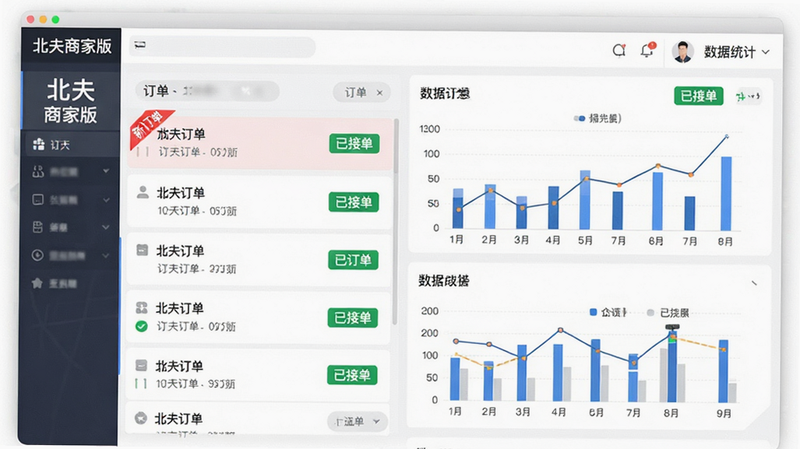800x449 pixels.
Task: Click the green checkmark on the 095 order row
Action: tap(141, 326)
